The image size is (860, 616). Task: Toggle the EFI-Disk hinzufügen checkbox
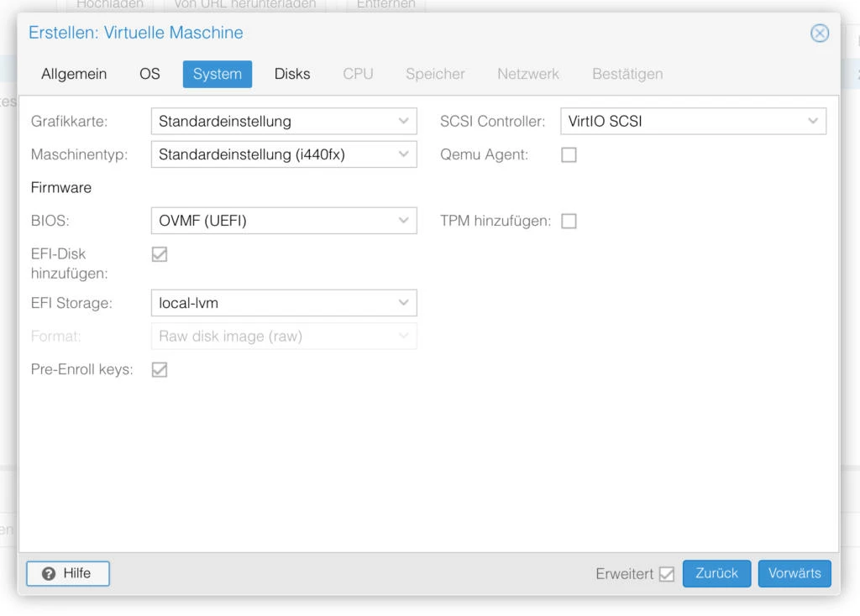click(x=160, y=254)
